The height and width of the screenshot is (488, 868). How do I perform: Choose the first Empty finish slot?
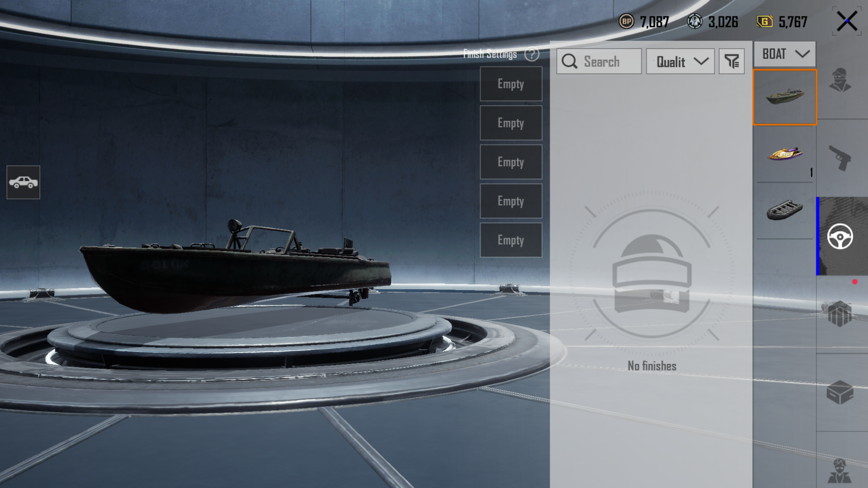(511, 84)
